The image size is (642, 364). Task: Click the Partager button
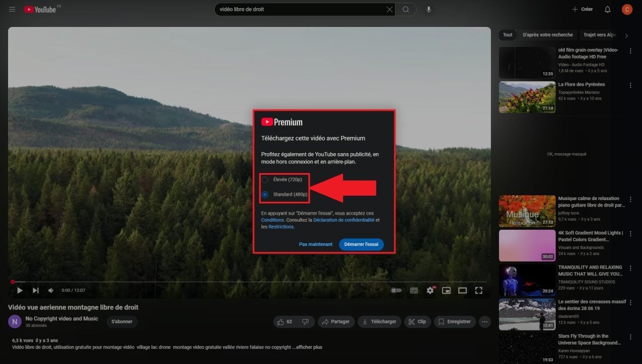pyautogui.click(x=336, y=322)
